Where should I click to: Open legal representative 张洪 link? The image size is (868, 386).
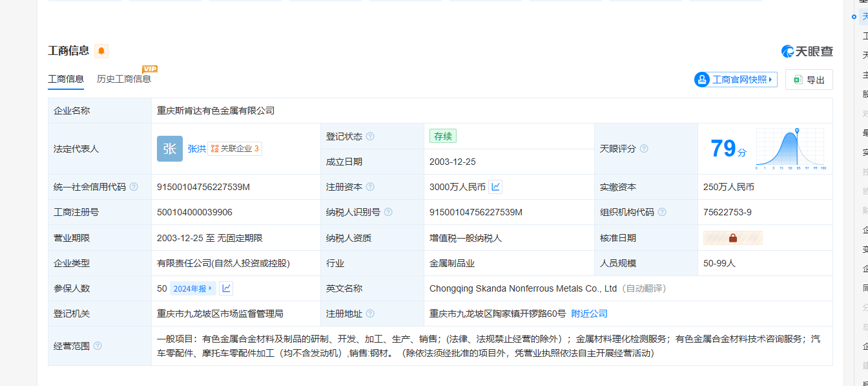[197, 149]
